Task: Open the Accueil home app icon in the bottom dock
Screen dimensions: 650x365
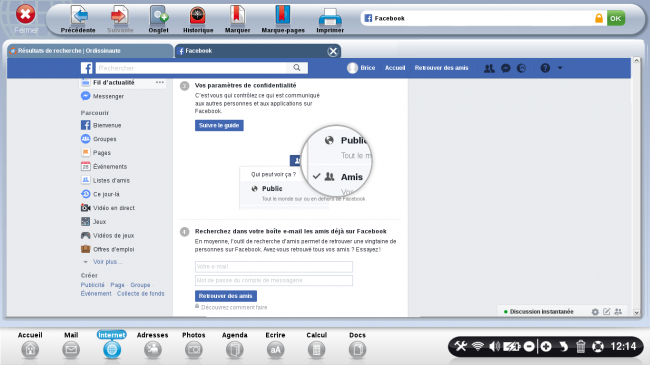Action: 30,350
